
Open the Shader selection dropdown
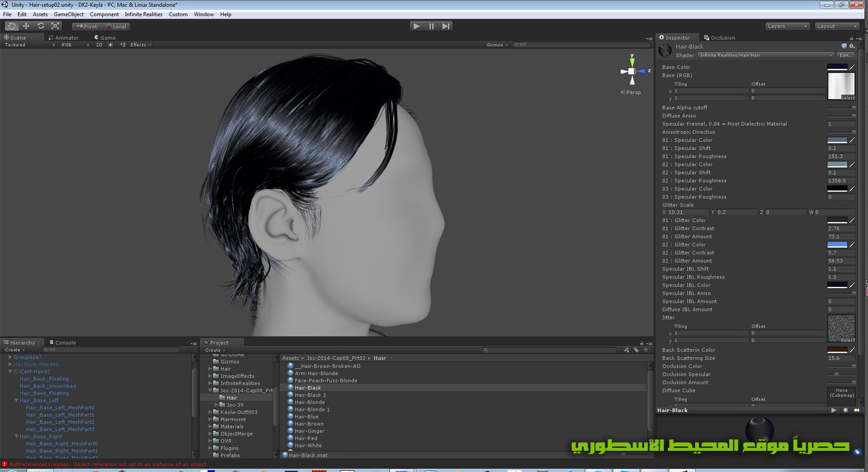click(765, 55)
